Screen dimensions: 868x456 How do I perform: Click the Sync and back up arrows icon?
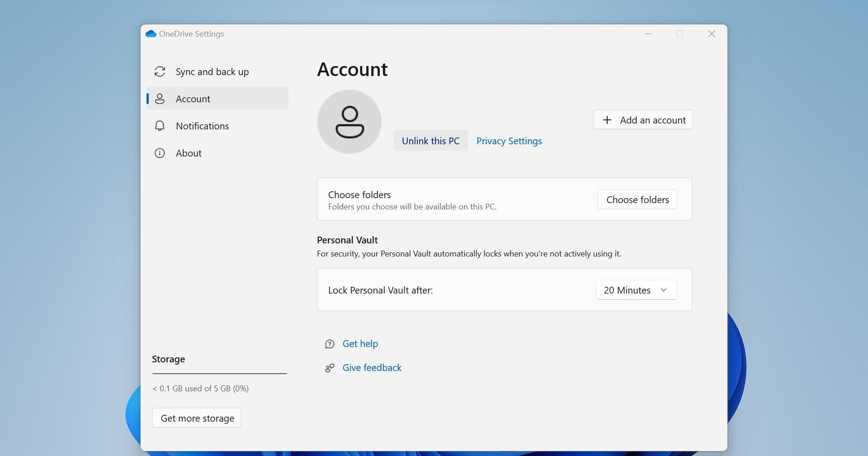(x=160, y=72)
